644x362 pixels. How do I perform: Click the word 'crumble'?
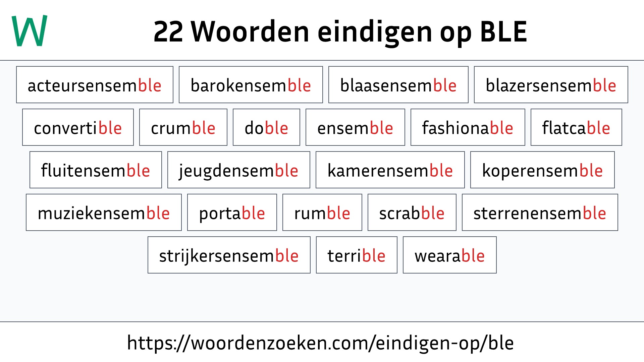coord(183,128)
